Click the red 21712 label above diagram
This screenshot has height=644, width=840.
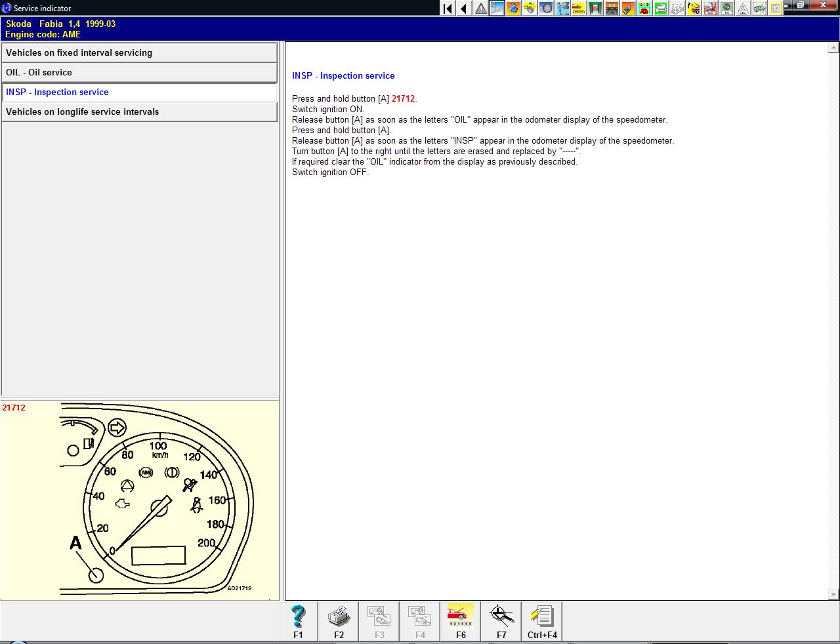click(14, 408)
